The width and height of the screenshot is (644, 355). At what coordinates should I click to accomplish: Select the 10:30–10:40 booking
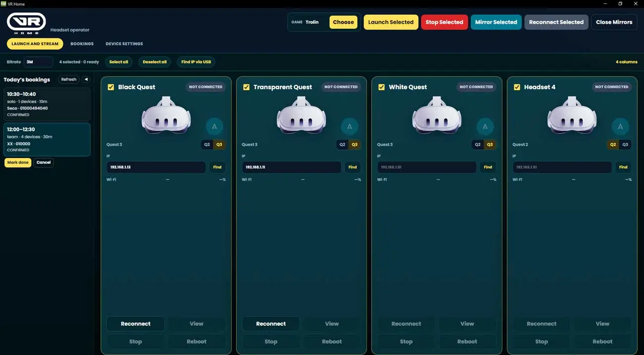47,104
